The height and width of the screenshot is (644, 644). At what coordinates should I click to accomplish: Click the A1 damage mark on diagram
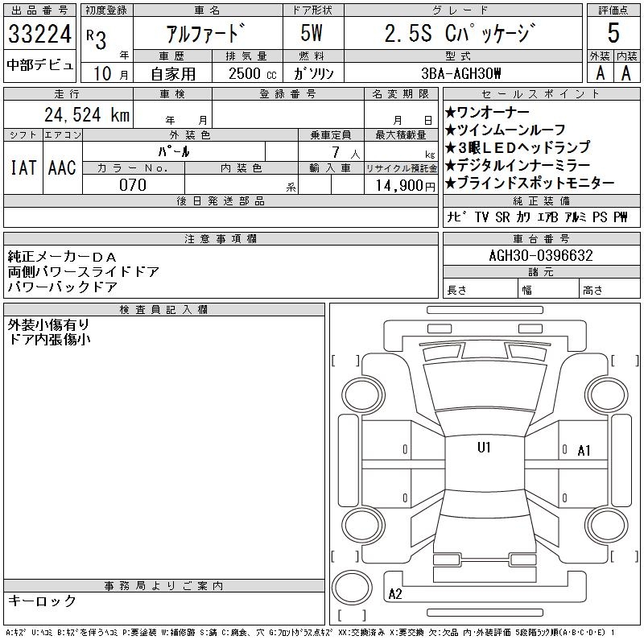[x=584, y=451]
